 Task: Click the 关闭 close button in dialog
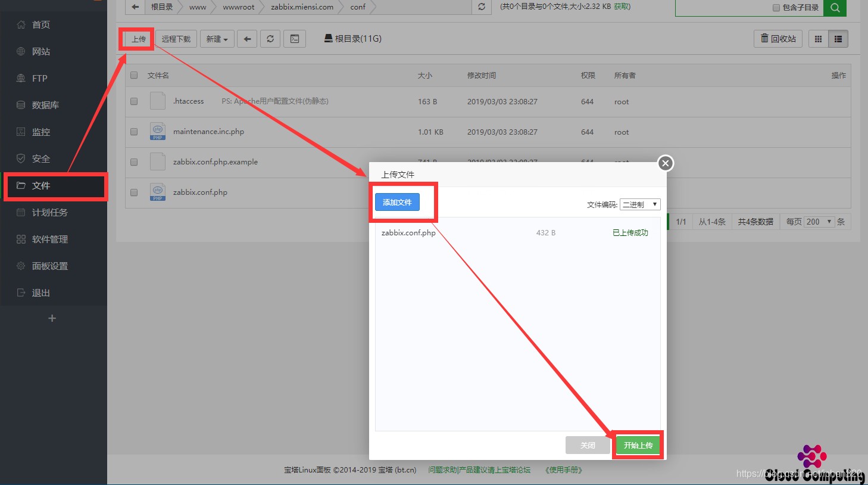(x=588, y=445)
